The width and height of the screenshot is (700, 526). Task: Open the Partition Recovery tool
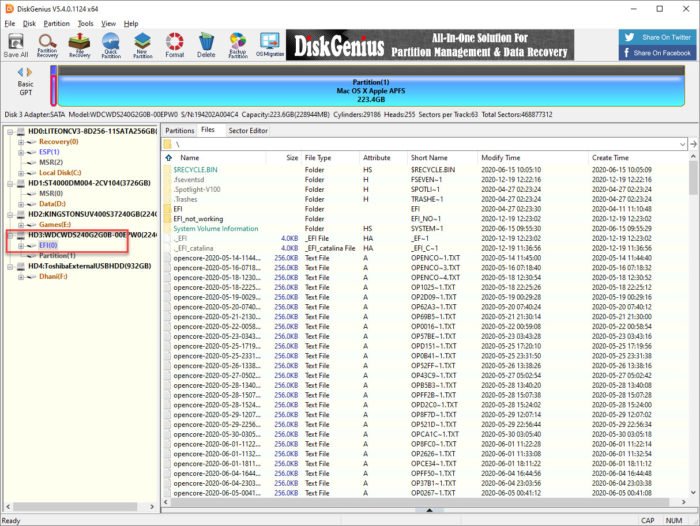pyautogui.click(x=47, y=45)
